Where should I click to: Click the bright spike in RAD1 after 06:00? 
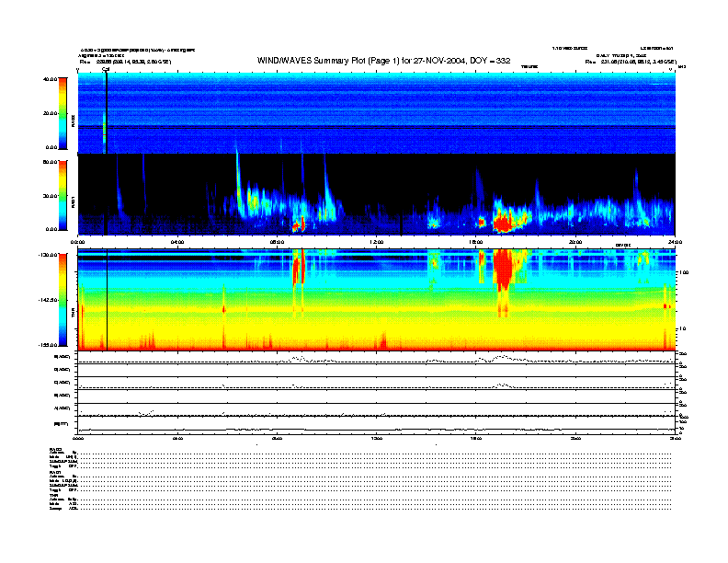point(238,175)
